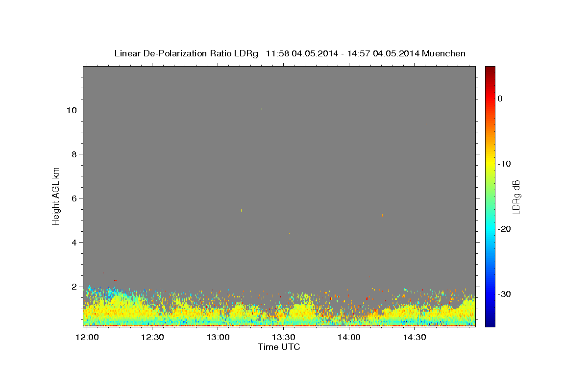
Task: Select the 13:30 time tick label
Action: pos(283,337)
